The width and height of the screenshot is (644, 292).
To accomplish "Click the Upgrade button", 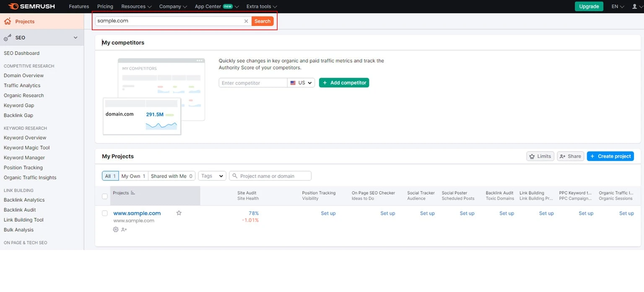I will tap(589, 6).
